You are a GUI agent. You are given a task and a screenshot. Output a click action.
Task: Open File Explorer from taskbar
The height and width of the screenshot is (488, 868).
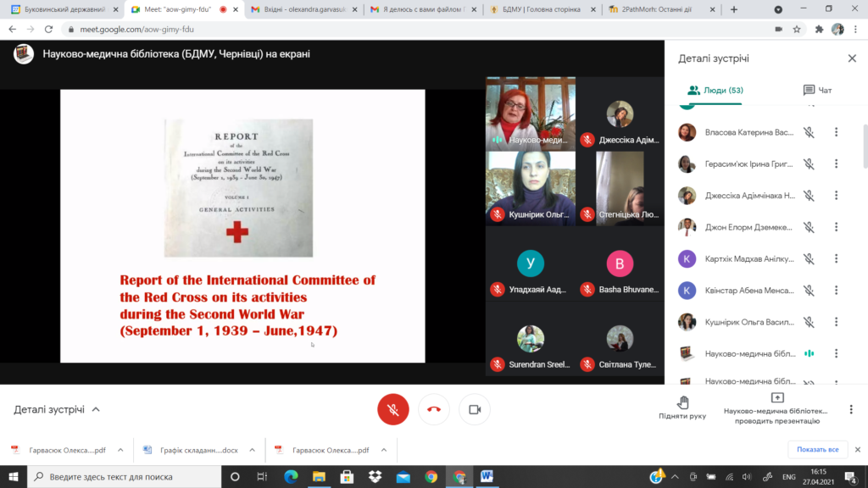coord(319,476)
